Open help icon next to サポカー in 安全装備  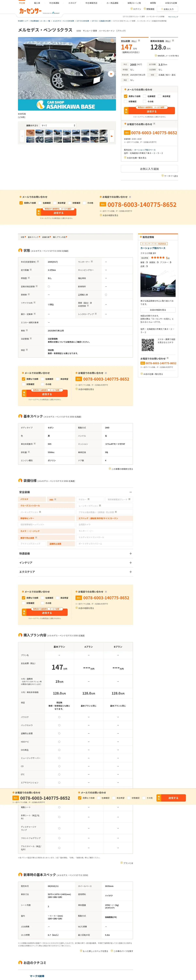[89, 499]
